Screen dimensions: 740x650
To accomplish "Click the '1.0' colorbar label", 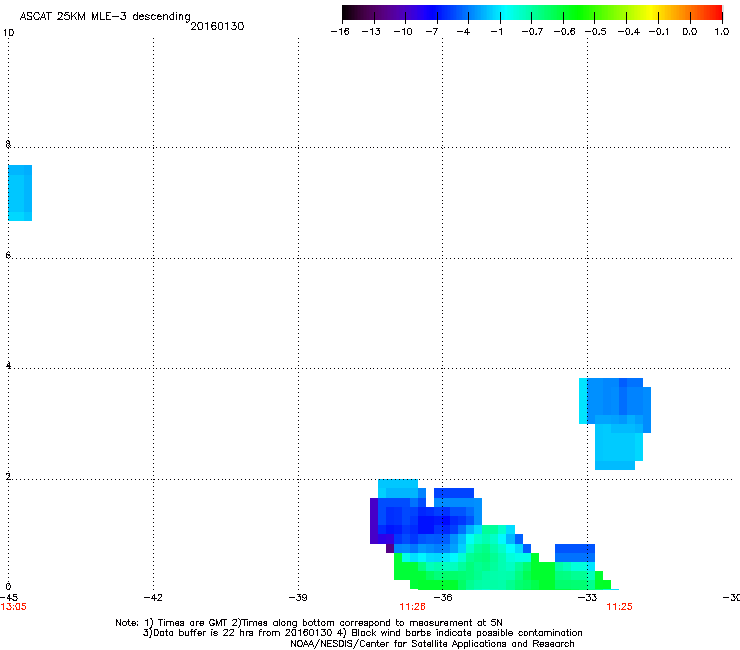I will pos(722,32).
